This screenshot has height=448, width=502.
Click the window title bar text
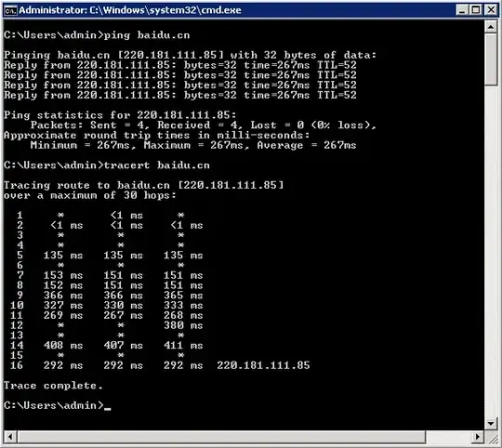[x=130, y=10]
